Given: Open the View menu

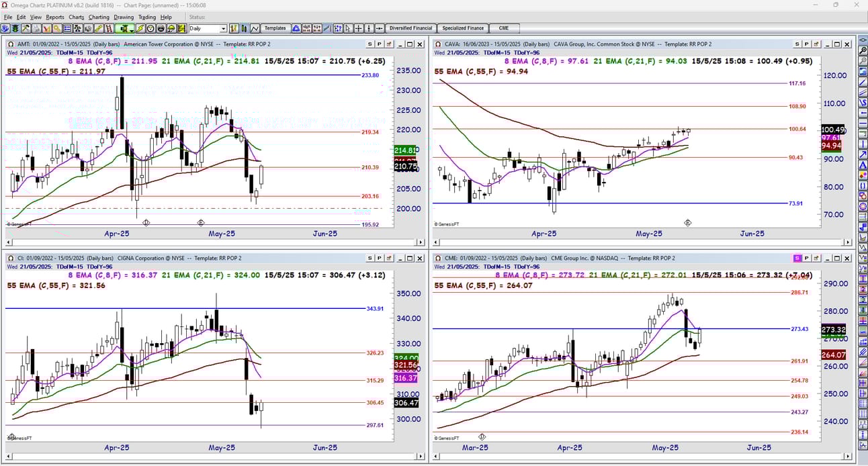Looking at the screenshot, I should [36, 17].
